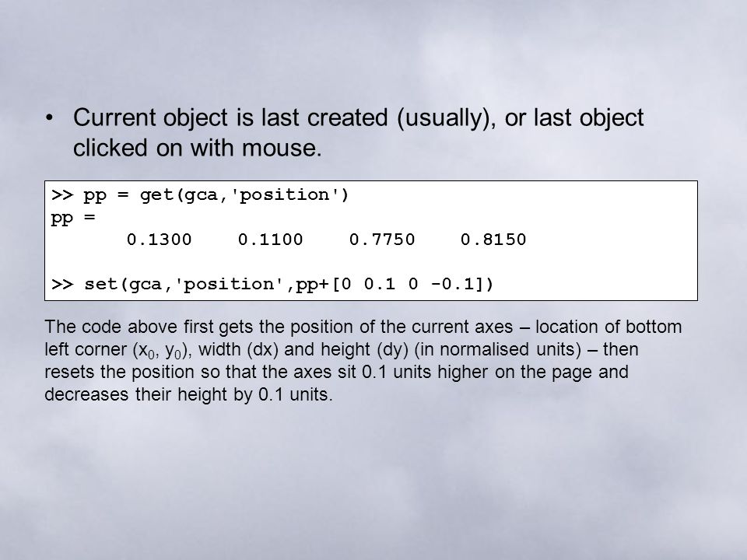The height and width of the screenshot is (560, 747).
Task: Click the value 0.7750 in output
Action: tap(382, 240)
